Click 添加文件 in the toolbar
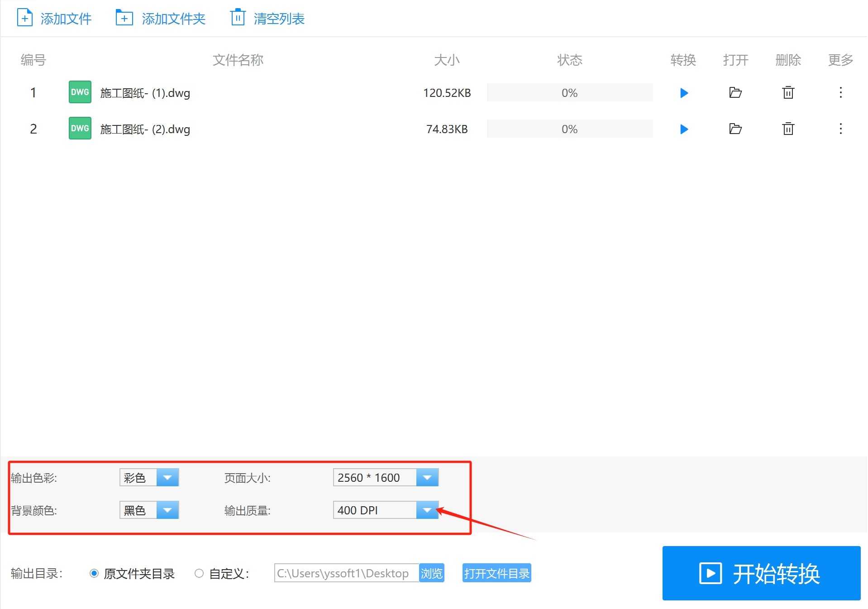868x609 pixels. pyautogui.click(x=54, y=19)
